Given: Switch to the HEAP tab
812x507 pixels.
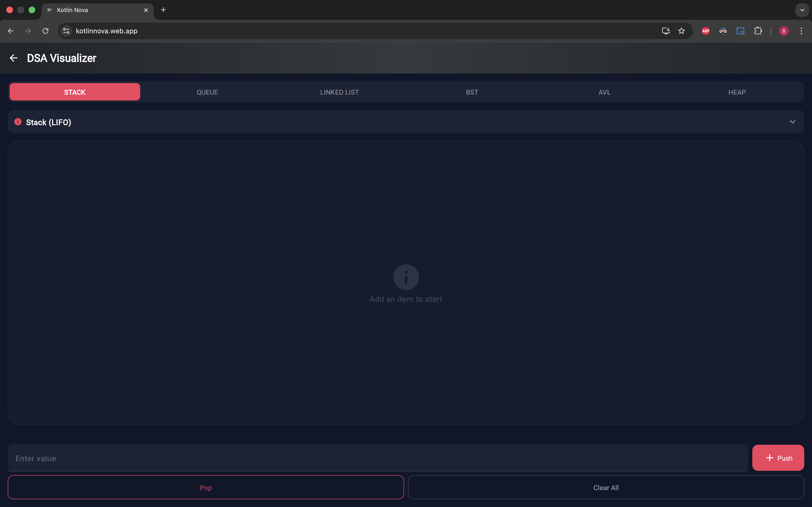Looking at the screenshot, I should click(737, 92).
